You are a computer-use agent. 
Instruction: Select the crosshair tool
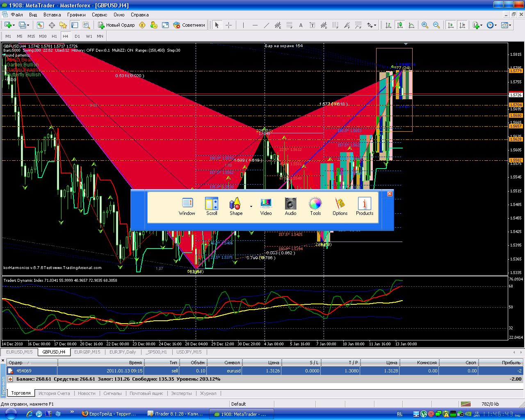coord(228,25)
